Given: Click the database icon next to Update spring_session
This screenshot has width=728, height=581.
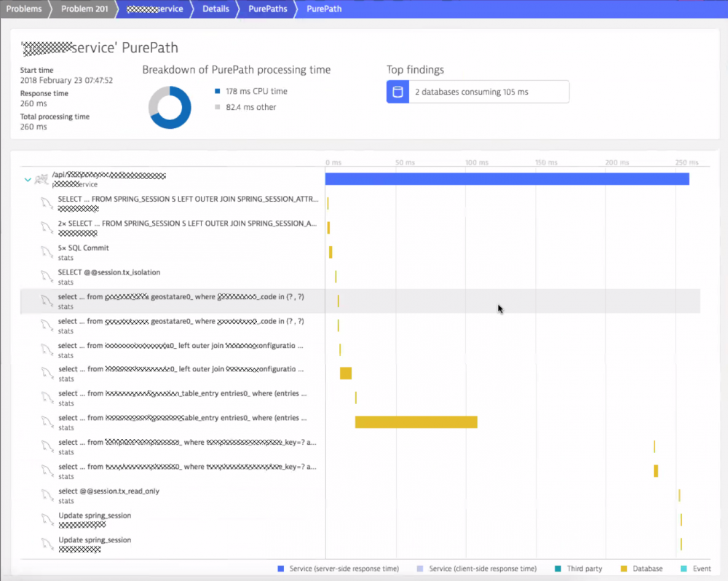Looking at the screenshot, I should 45,520.
